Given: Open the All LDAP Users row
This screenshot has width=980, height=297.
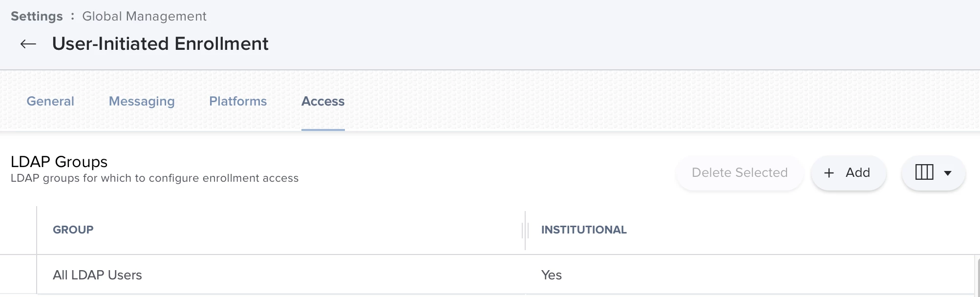Looking at the screenshot, I should tap(97, 275).
